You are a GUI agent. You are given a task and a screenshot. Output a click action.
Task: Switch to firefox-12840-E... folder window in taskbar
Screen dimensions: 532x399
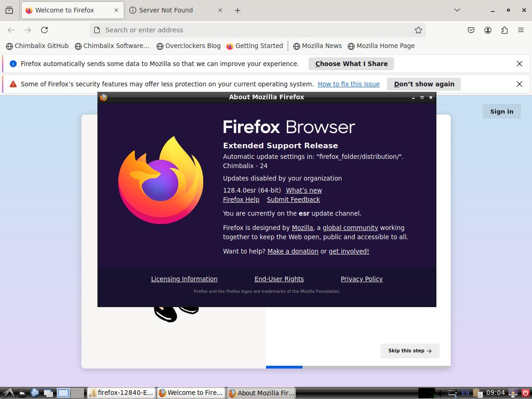point(121,393)
